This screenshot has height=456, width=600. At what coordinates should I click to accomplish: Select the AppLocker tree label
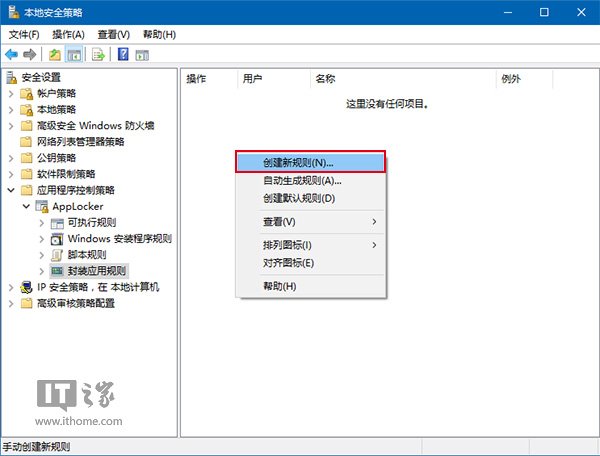pos(78,207)
